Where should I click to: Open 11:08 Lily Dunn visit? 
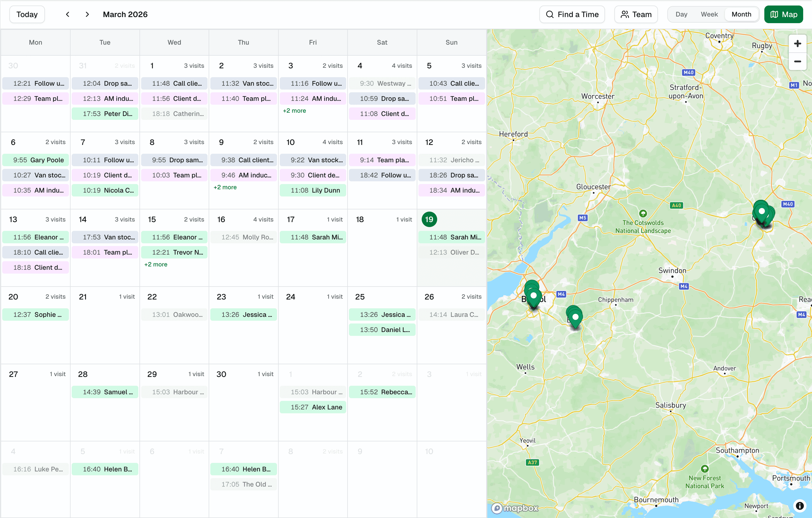[313, 190]
